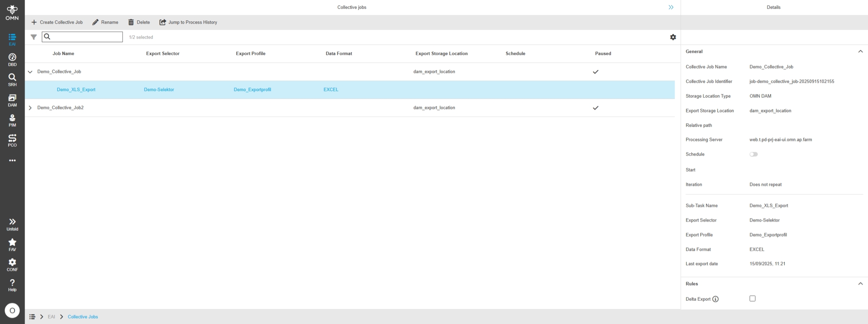Click the filter funnel icon
This screenshot has height=324, width=868.
coord(34,37)
